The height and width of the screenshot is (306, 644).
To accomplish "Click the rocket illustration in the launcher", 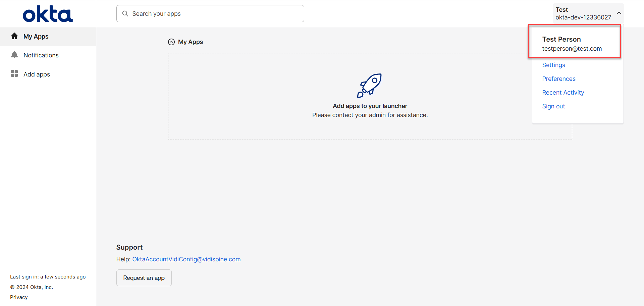I will point(370,86).
